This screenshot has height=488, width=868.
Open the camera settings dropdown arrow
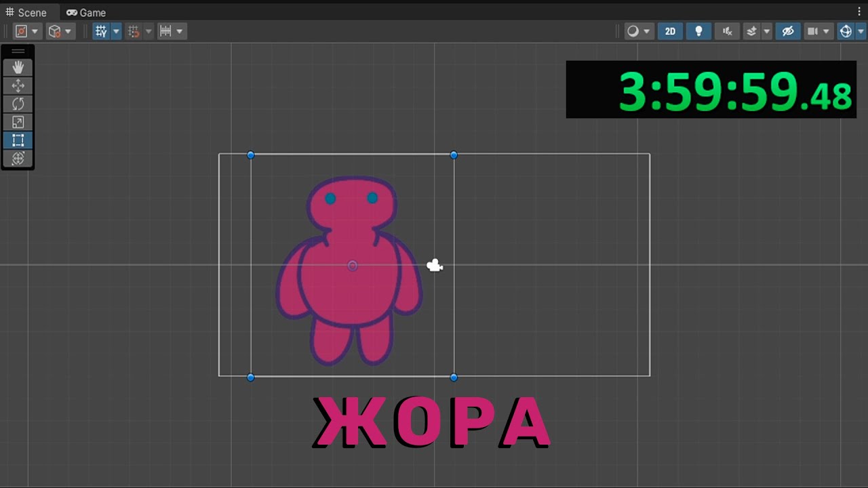pyautogui.click(x=826, y=31)
